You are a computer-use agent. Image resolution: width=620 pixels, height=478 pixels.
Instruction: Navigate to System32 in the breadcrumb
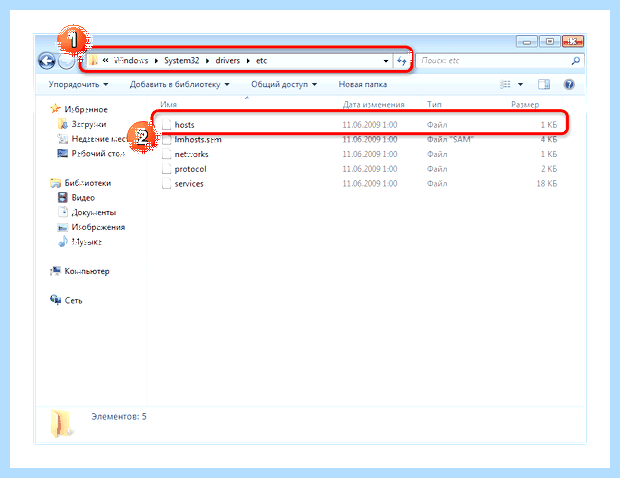181,60
